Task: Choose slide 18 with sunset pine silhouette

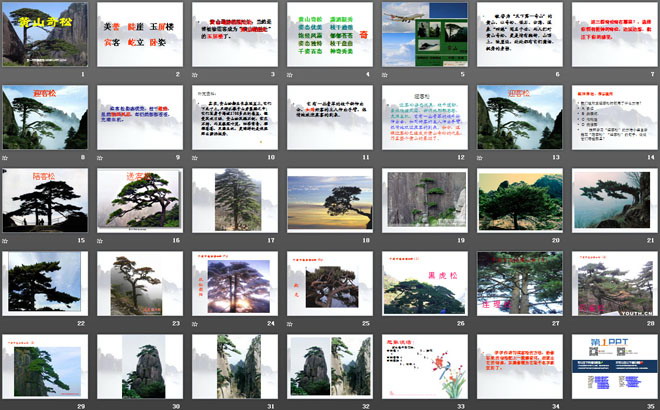Action: click(329, 200)
